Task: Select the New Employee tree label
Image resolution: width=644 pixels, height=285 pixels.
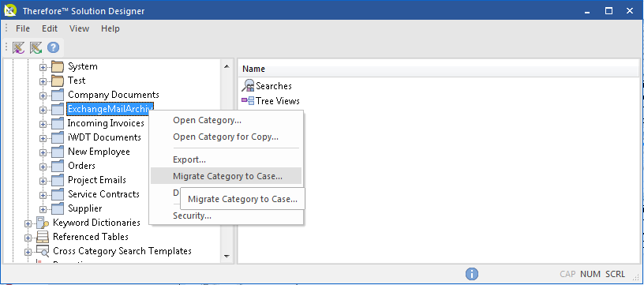Action: (x=99, y=152)
